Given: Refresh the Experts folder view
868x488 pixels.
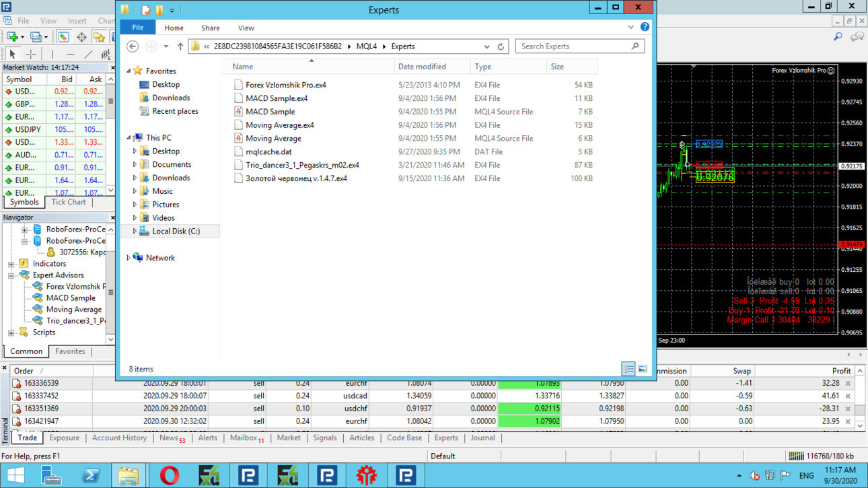Looking at the screenshot, I should coord(501,46).
